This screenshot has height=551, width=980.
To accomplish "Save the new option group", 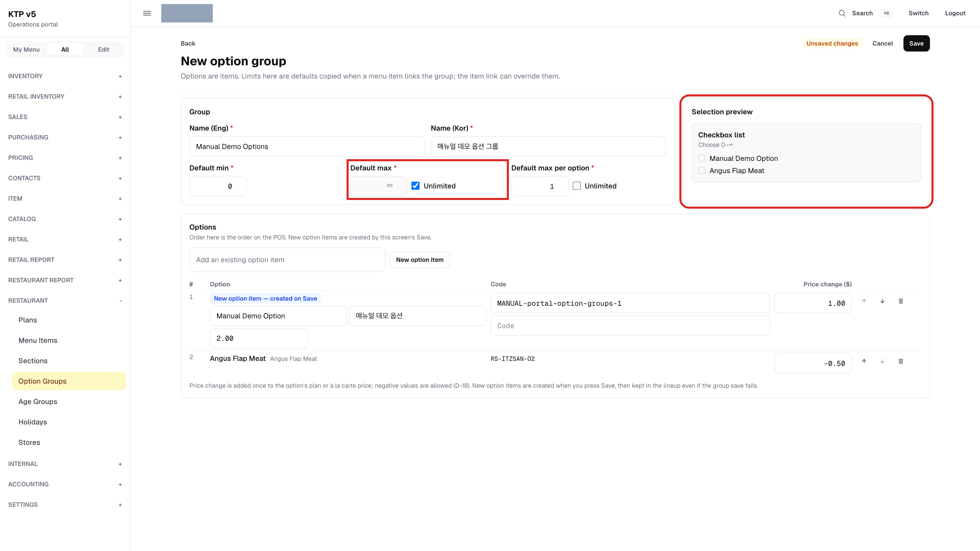I will point(916,43).
